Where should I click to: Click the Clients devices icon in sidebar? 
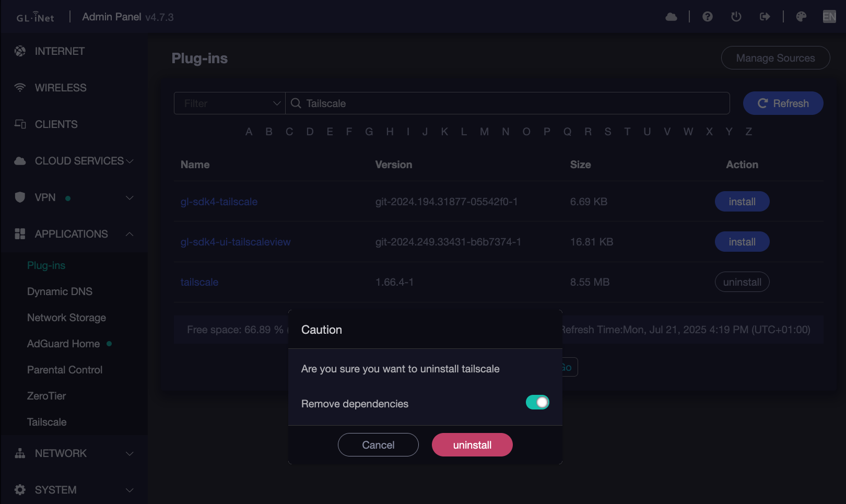20,124
